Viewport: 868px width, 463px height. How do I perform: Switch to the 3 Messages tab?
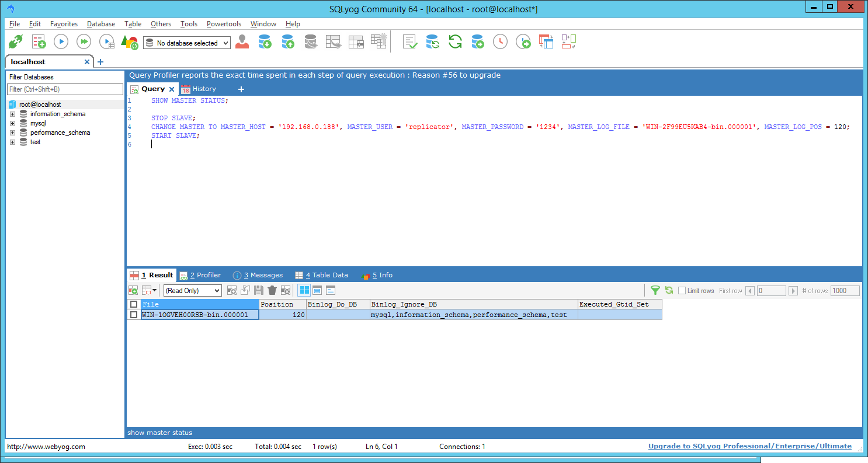point(258,275)
